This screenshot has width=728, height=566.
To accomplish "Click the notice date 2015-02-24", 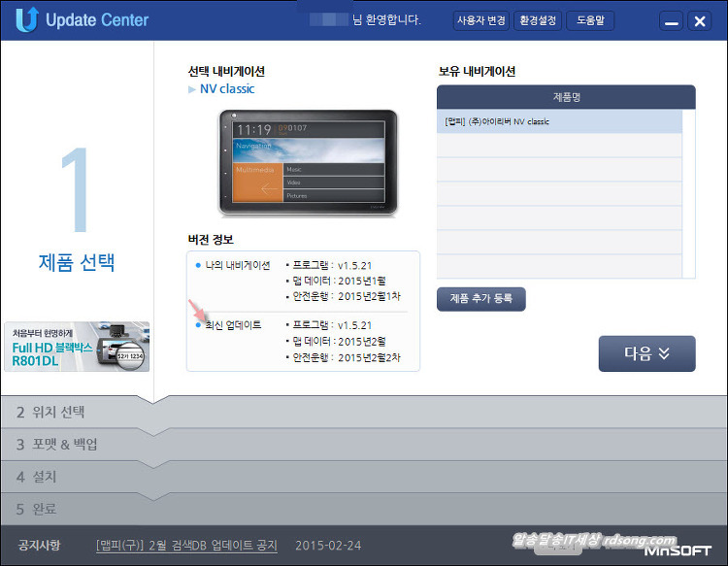I will coord(328,546).
